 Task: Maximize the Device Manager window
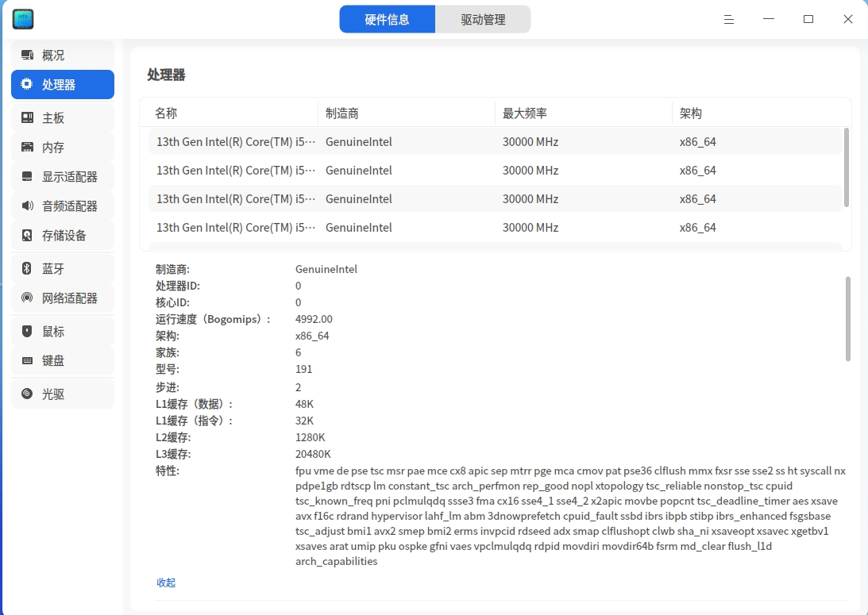click(x=808, y=19)
